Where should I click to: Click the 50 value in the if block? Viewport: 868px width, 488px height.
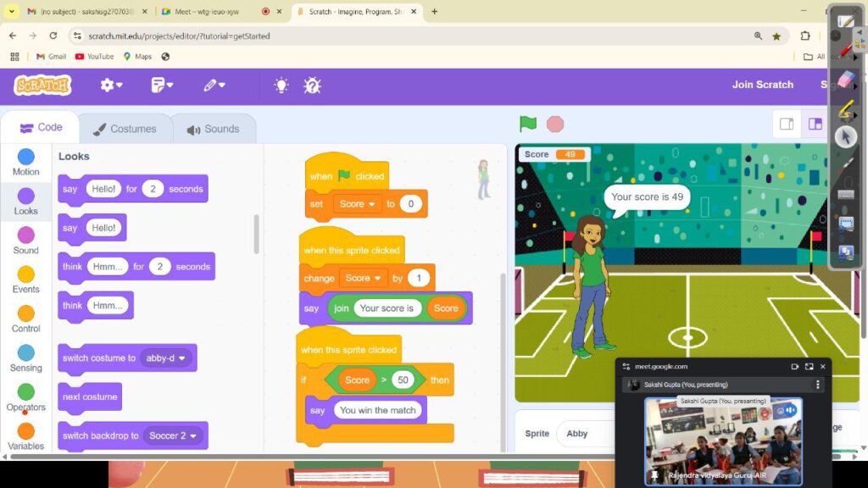tap(403, 380)
